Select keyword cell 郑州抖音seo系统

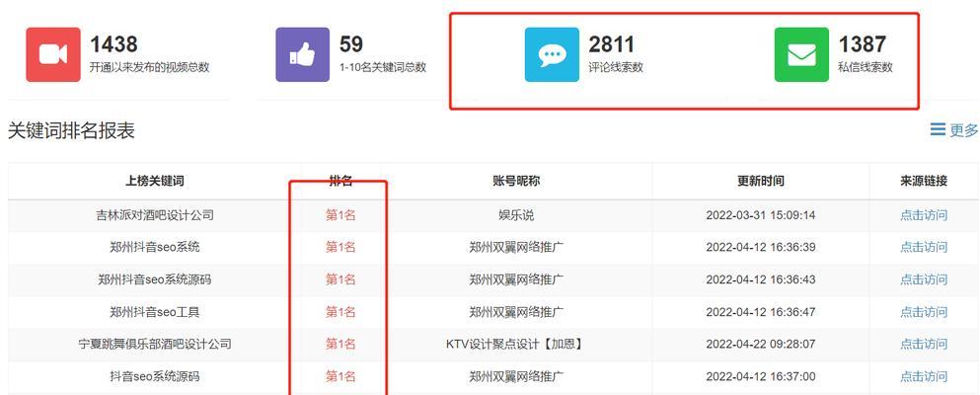pyautogui.click(x=155, y=247)
